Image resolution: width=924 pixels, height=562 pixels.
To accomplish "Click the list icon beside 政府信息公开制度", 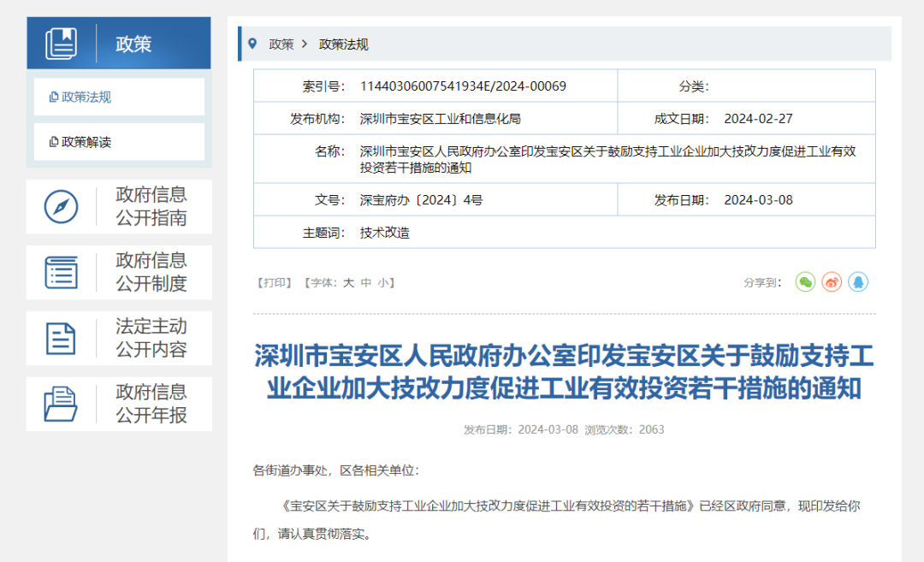I will pos(59,272).
